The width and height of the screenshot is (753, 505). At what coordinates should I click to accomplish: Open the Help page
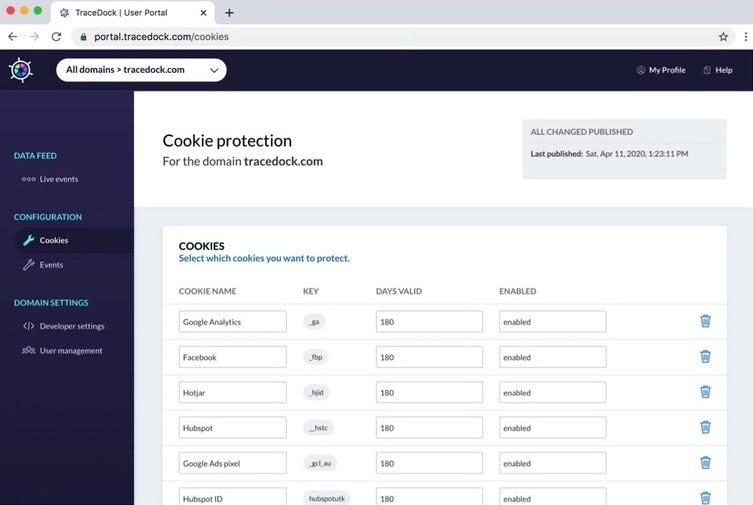(x=718, y=70)
